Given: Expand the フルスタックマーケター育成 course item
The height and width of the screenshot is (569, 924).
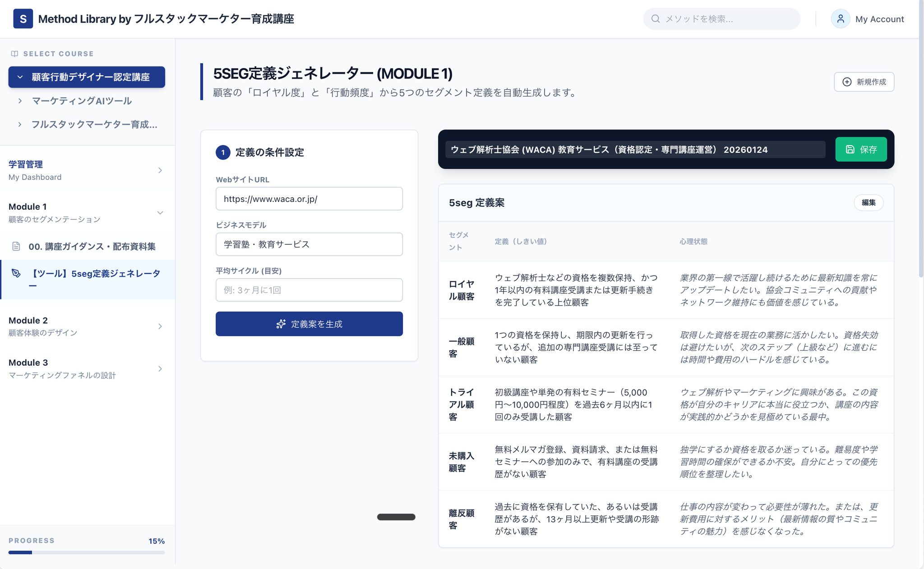Looking at the screenshot, I should (20, 124).
